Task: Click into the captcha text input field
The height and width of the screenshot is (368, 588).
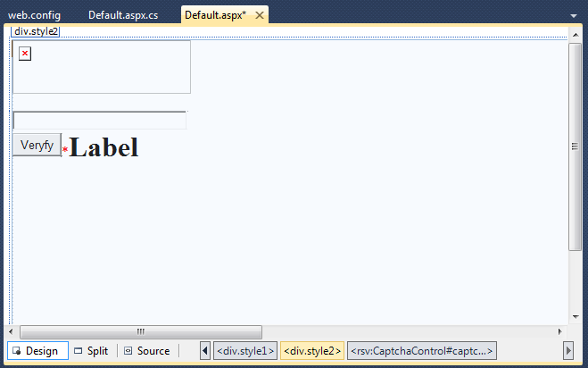Action: tap(100, 121)
